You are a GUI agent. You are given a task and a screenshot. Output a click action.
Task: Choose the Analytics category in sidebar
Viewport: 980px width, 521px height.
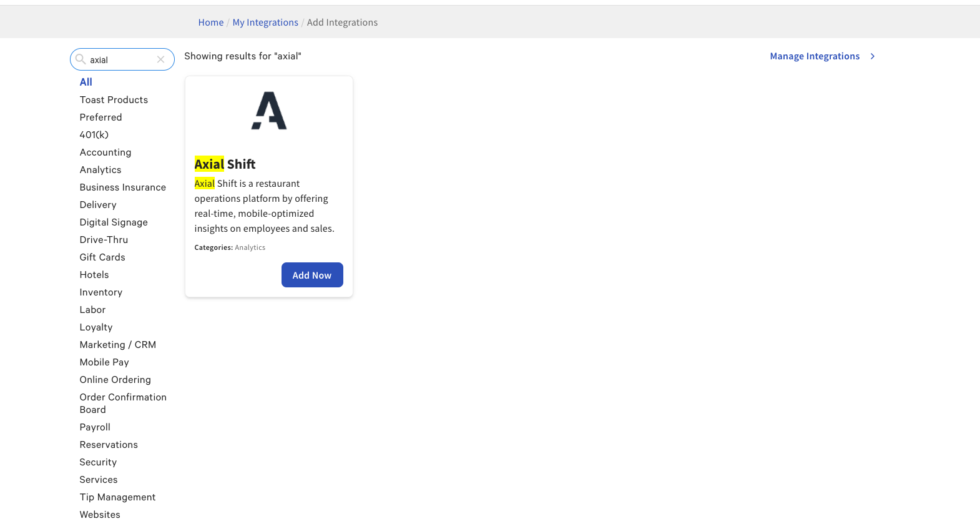coord(100,170)
